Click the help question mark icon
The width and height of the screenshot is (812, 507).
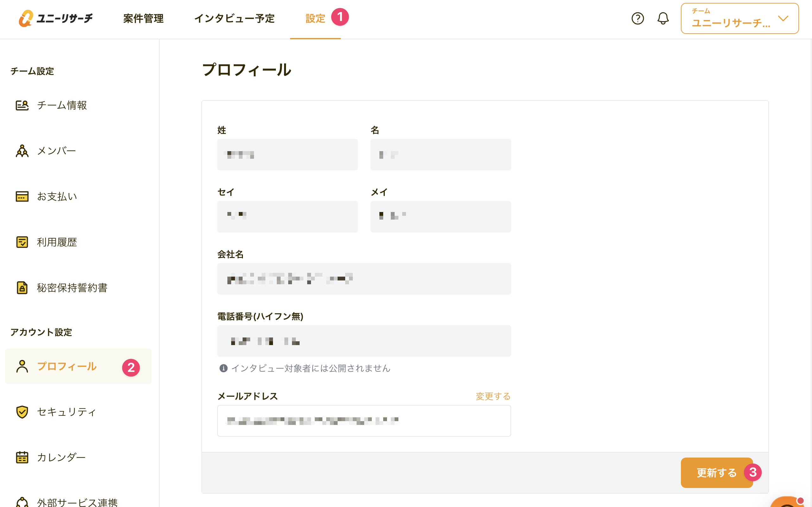click(x=638, y=18)
